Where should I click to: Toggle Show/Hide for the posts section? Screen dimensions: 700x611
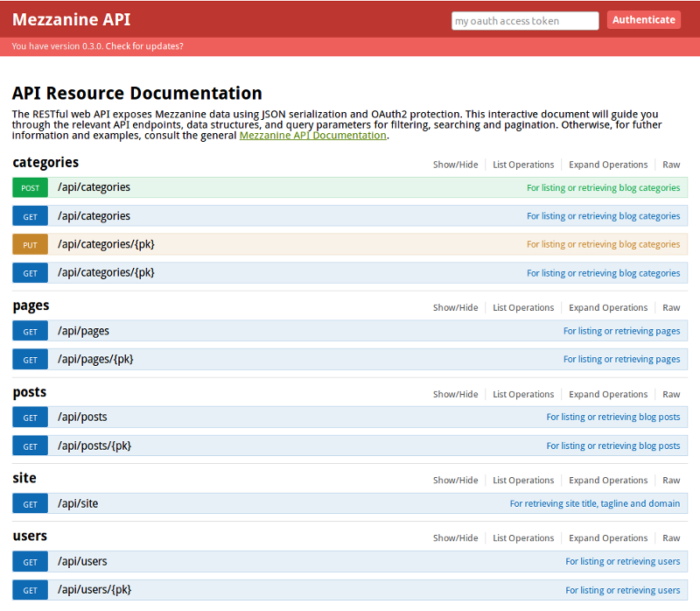point(455,394)
